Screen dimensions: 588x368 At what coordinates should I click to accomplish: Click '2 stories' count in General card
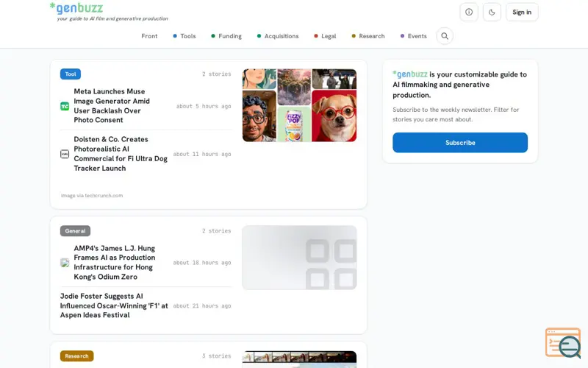pos(216,231)
